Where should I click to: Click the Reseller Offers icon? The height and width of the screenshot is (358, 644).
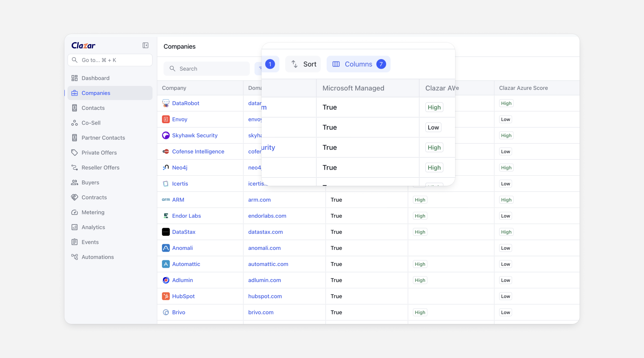[74, 168]
